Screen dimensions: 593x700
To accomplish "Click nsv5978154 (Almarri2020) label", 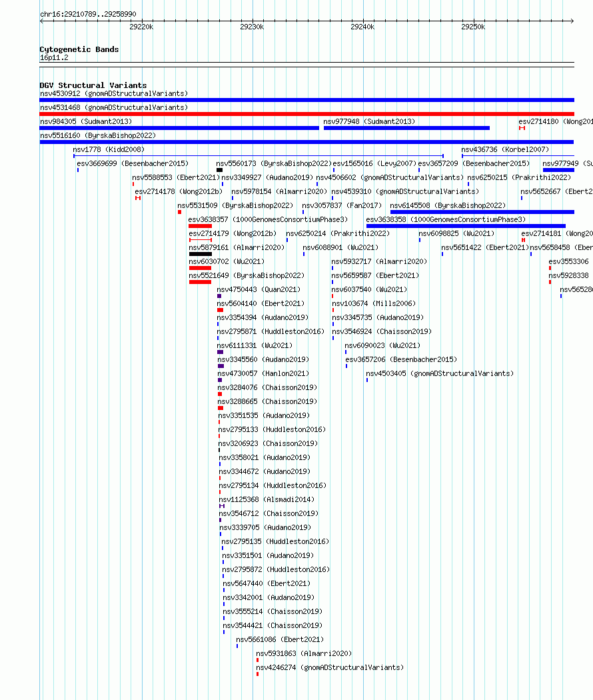I will [279, 191].
